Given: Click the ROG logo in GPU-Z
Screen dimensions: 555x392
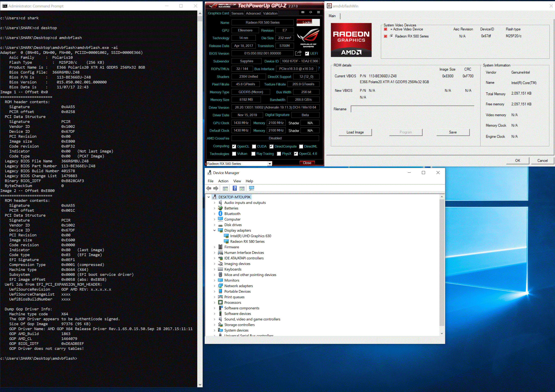Looking at the screenshot, I should (x=308, y=38).
